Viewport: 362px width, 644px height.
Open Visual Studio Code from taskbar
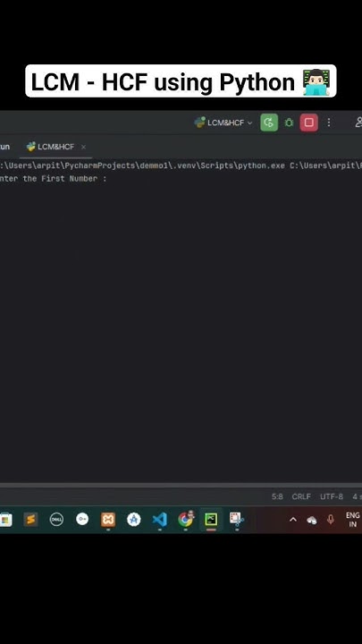pyautogui.click(x=159, y=520)
